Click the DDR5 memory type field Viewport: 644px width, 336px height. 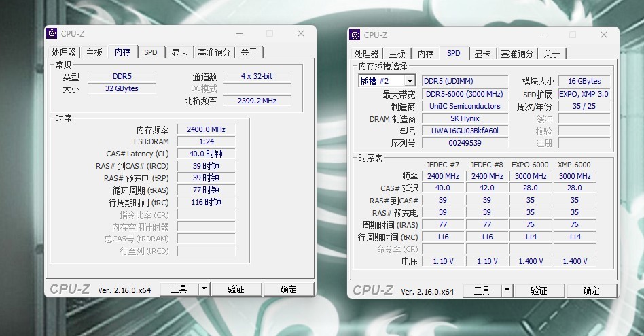(122, 76)
